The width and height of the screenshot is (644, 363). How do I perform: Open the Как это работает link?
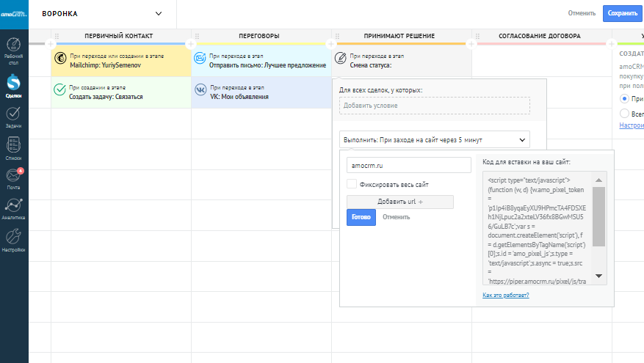coord(505,296)
